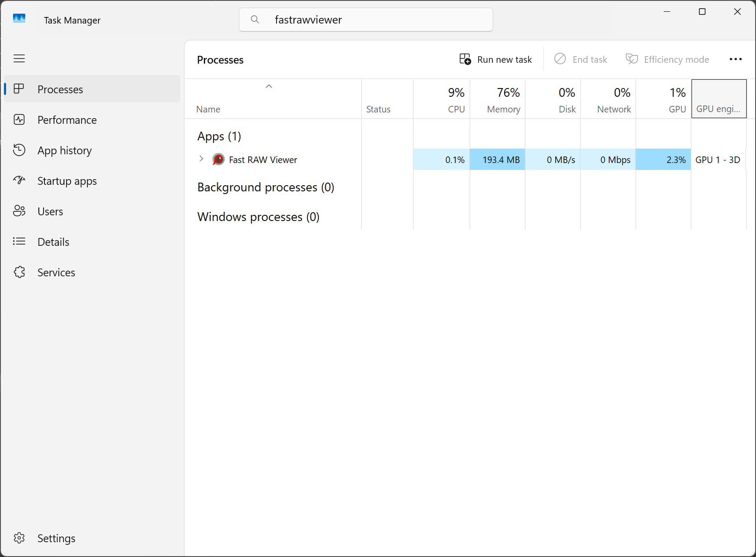Open Task Manager Settings
This screenshot has height=557, width=756.
[x=92, y=538]
